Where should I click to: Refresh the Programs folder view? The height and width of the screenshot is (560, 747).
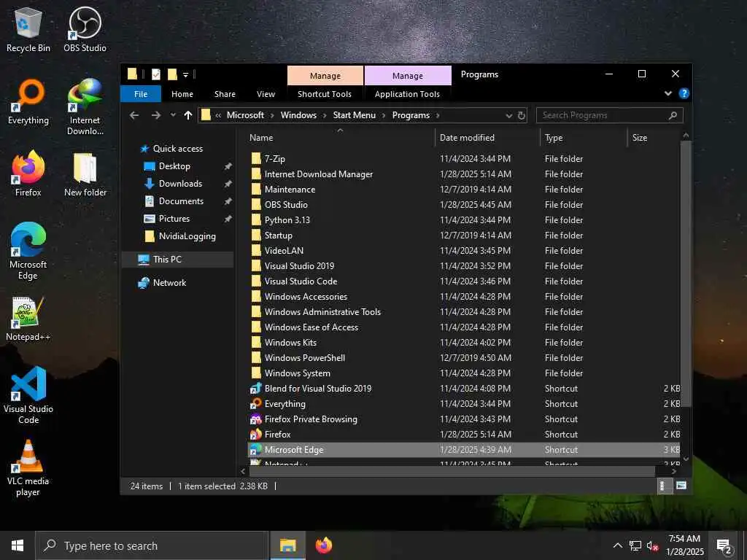coord(521,115)
